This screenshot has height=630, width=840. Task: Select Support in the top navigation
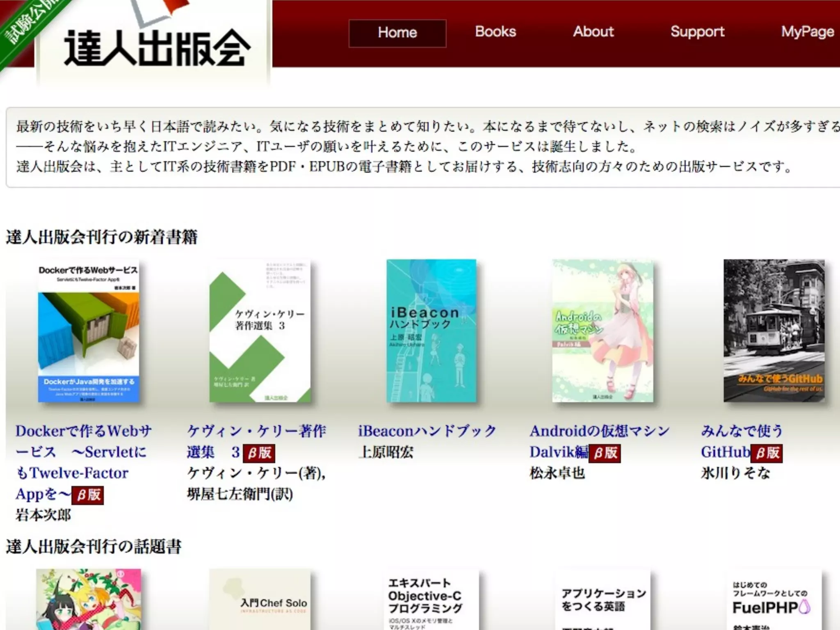pyautogui.click(x=697, y=32)
